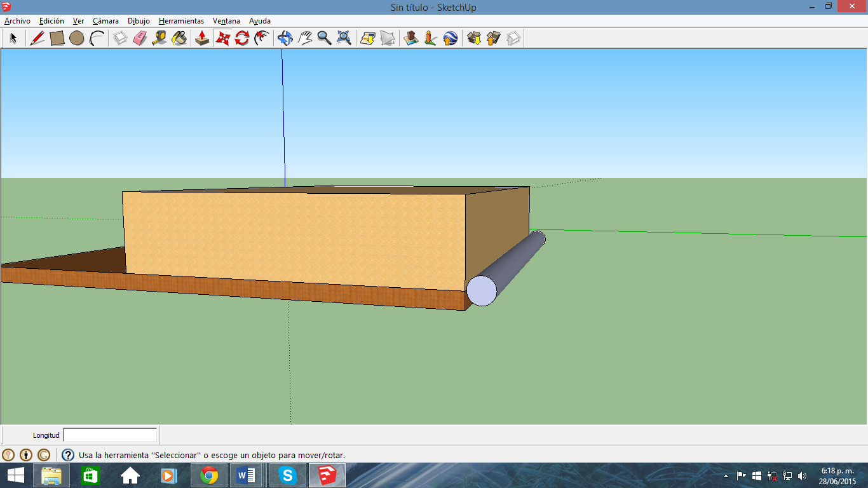
Task: Select the Push/Pull tool
Action: pyautogui.click(x=202, y=38)
